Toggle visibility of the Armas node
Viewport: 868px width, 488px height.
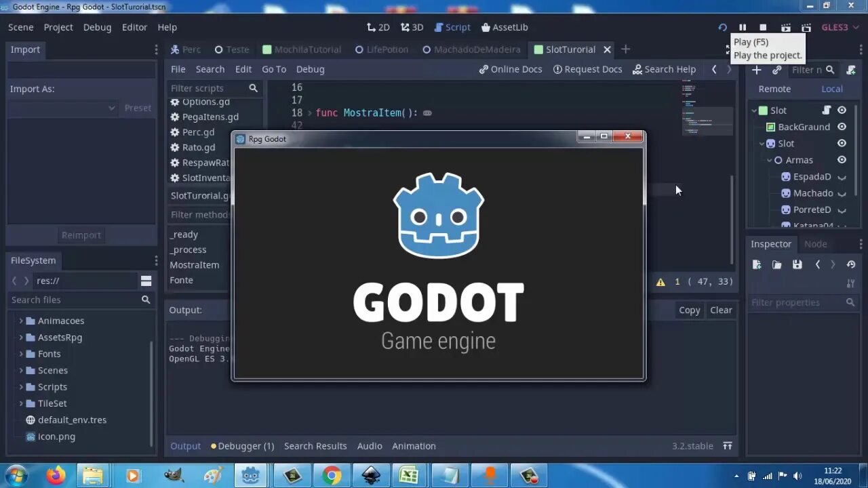tap(842, 160)
